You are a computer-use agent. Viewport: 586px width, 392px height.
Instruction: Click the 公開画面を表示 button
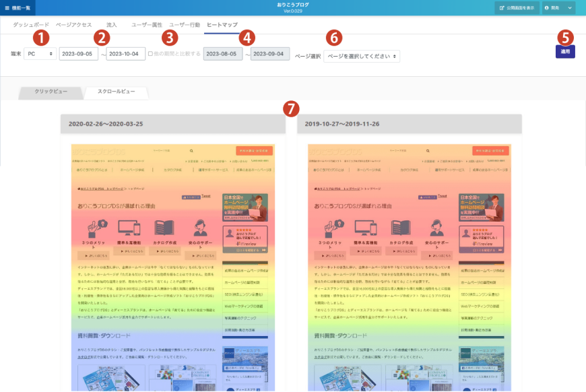point(516,8)
